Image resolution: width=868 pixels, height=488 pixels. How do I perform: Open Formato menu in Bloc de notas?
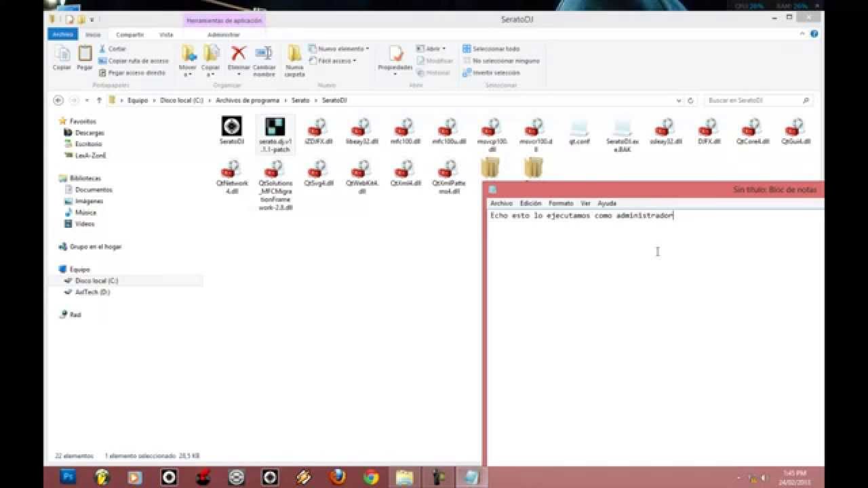(x=561, y=203)
